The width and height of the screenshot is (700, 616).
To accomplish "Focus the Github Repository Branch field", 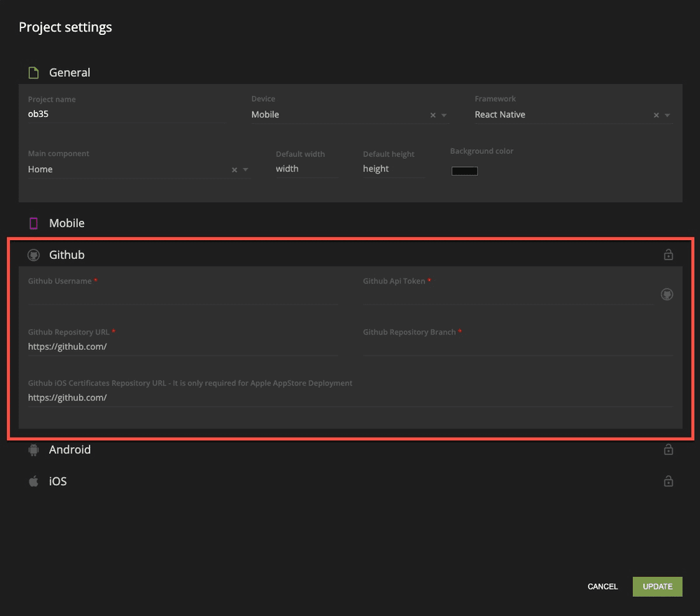I will point(518,346).
